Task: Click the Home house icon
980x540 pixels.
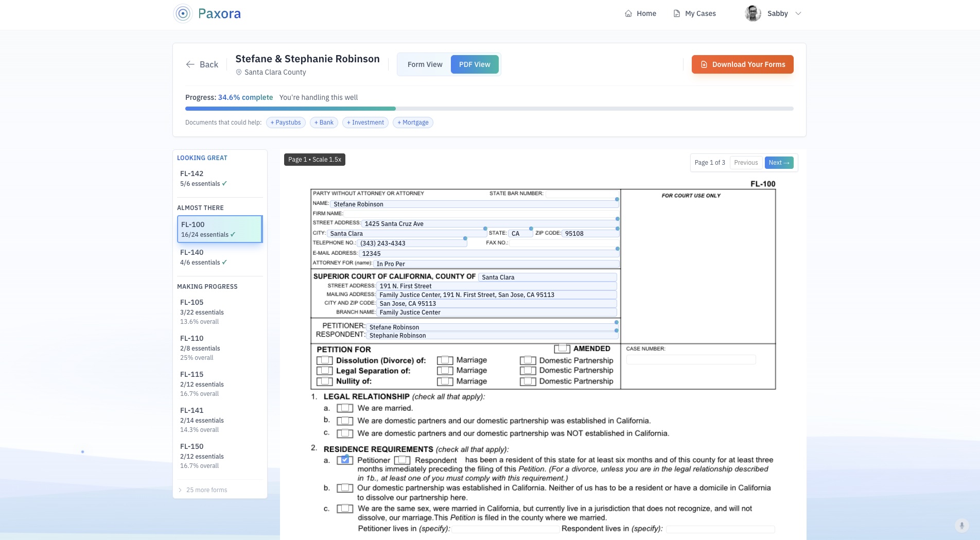Action: click(x=628, y=14)
